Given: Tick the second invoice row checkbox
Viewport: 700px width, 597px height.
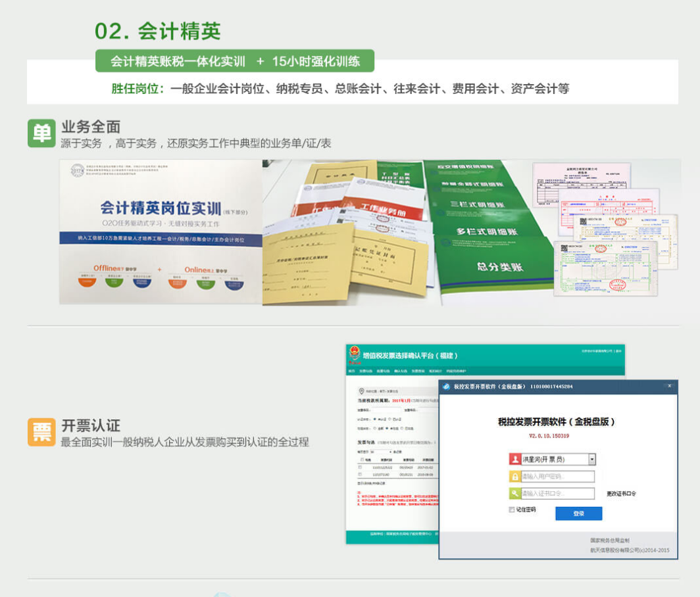Looking at the screenshot, I should tap(360, 473).
